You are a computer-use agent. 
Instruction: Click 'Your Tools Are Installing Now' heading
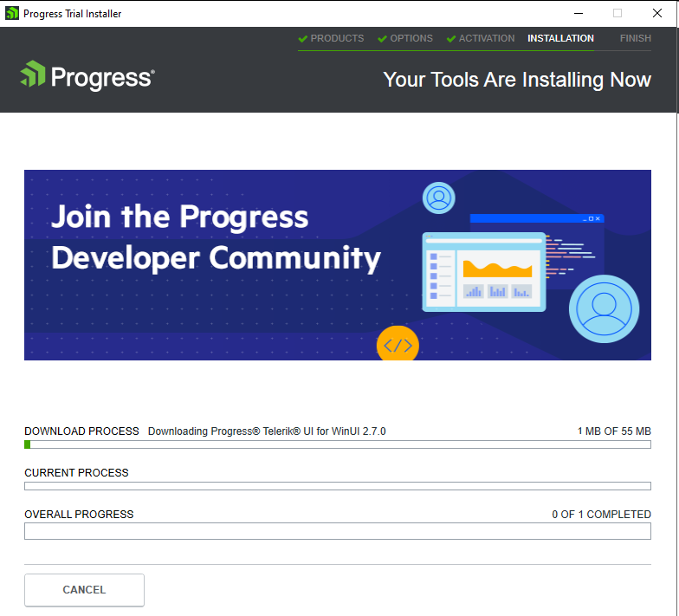517,80
